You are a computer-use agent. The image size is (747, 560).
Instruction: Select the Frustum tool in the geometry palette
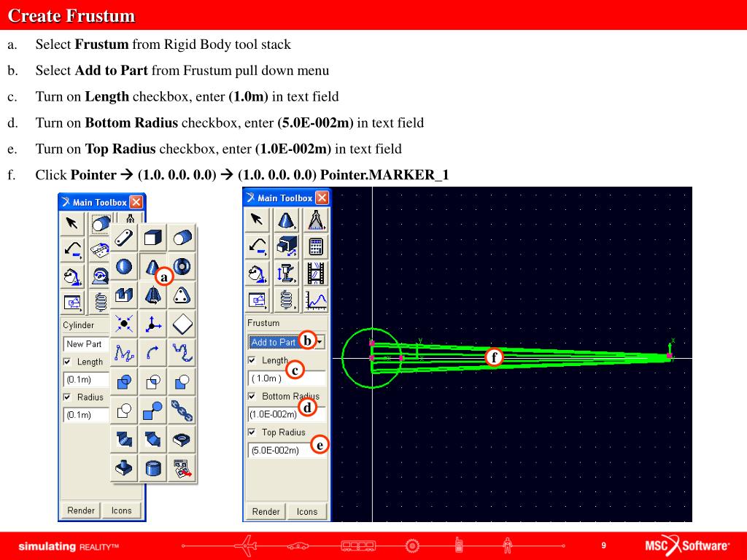[x=152, y=266]
